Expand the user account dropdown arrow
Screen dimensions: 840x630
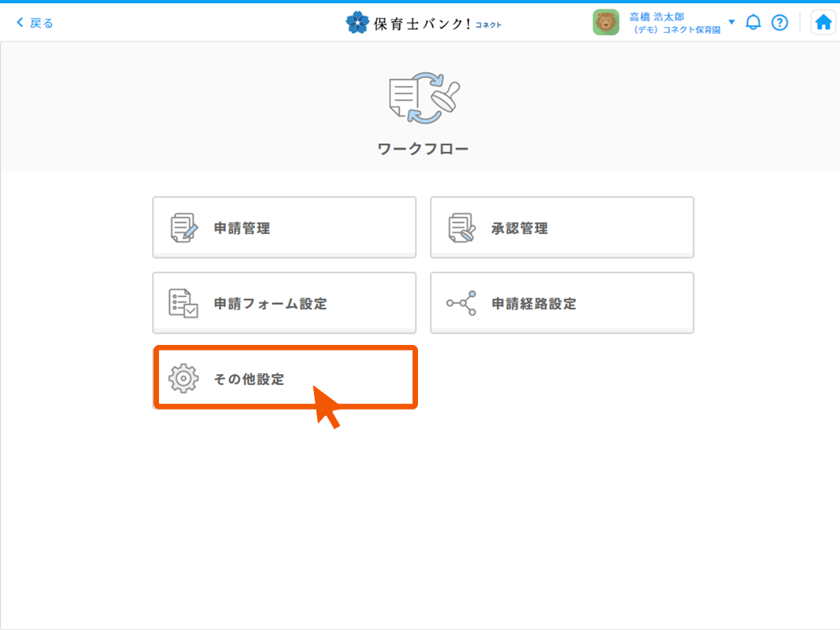tap(731, 22)
